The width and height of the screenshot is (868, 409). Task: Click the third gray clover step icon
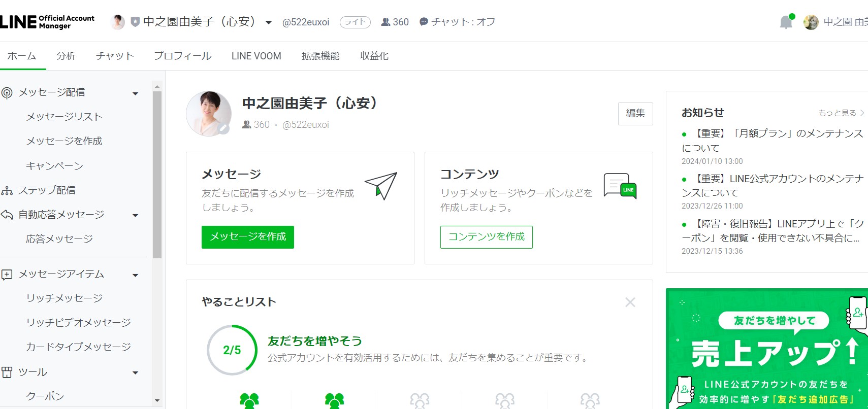coord(420,401)
